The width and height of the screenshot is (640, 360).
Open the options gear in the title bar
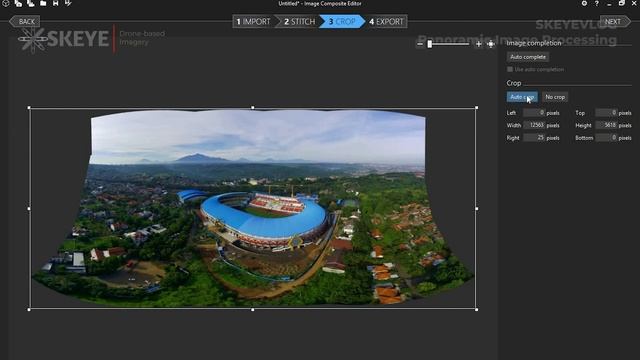coord(584,3)
